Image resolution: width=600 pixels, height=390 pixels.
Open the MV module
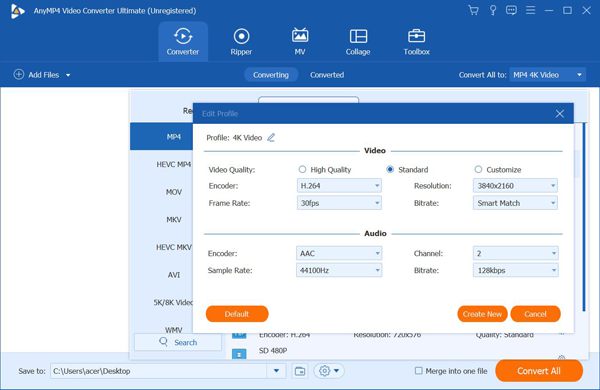300,41
